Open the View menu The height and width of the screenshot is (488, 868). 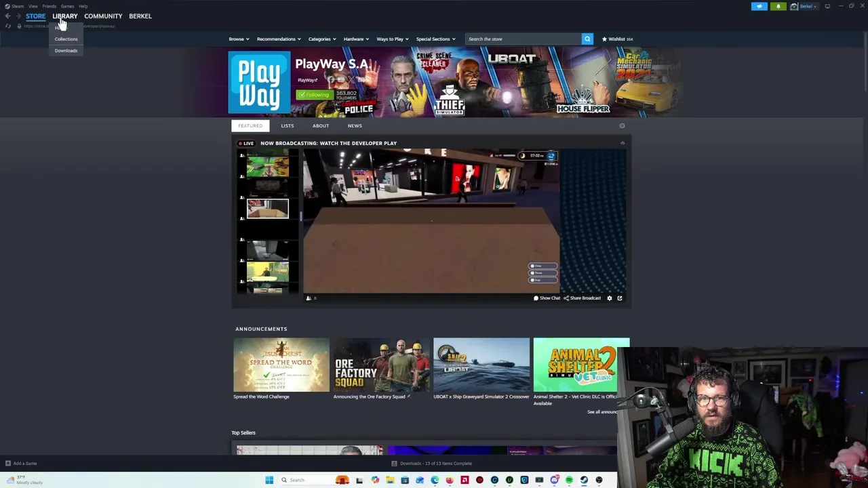[x=33, y=6]
